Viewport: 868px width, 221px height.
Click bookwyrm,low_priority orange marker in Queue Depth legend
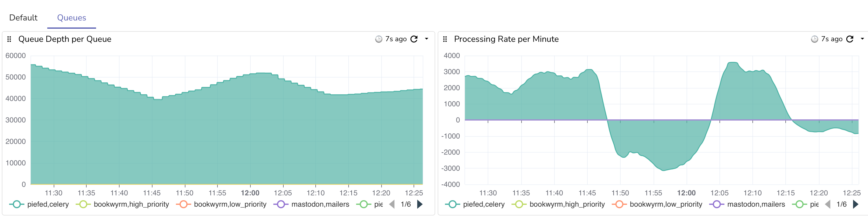click(x=183, y=205)
